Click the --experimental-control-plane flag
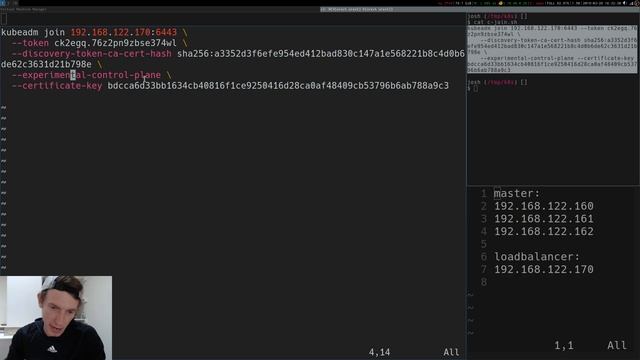 click(86, 75)
